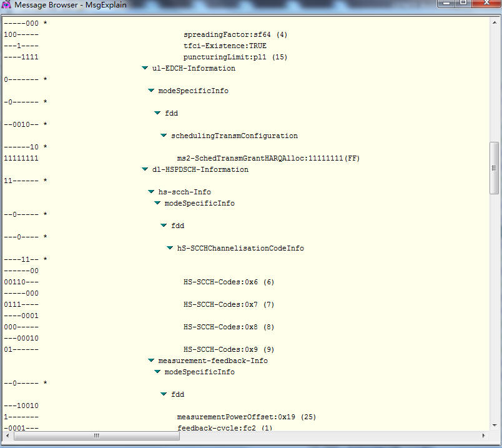Click bit pattern 1------- beside measurementPowerOffset
This screenshot has width=502, height=448.
(21, 417)
